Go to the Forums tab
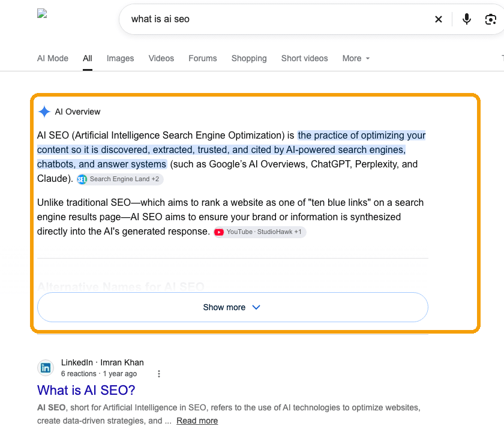504x444 pixels. [x=203, y=59]
